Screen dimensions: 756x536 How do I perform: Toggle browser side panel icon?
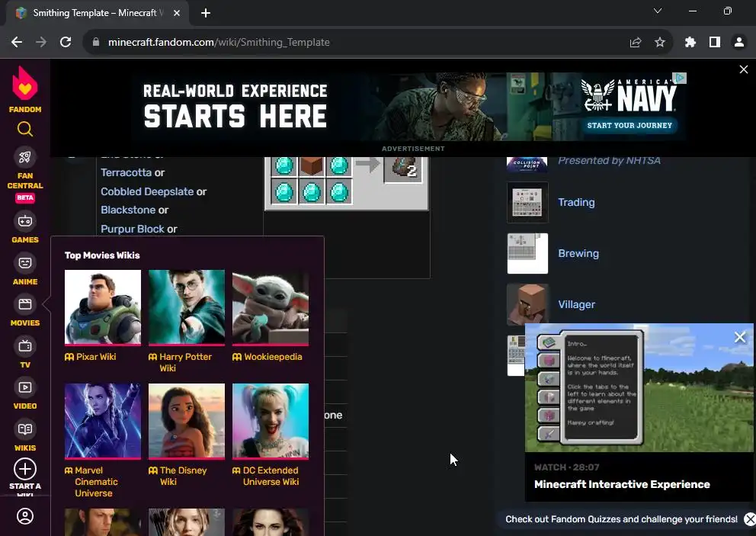[715, 43]
